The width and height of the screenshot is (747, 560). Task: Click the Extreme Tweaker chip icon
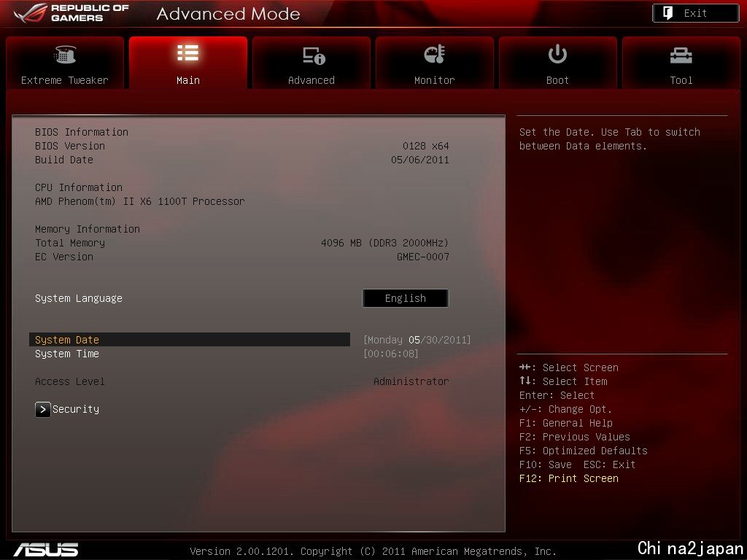(x=65, y=55)
